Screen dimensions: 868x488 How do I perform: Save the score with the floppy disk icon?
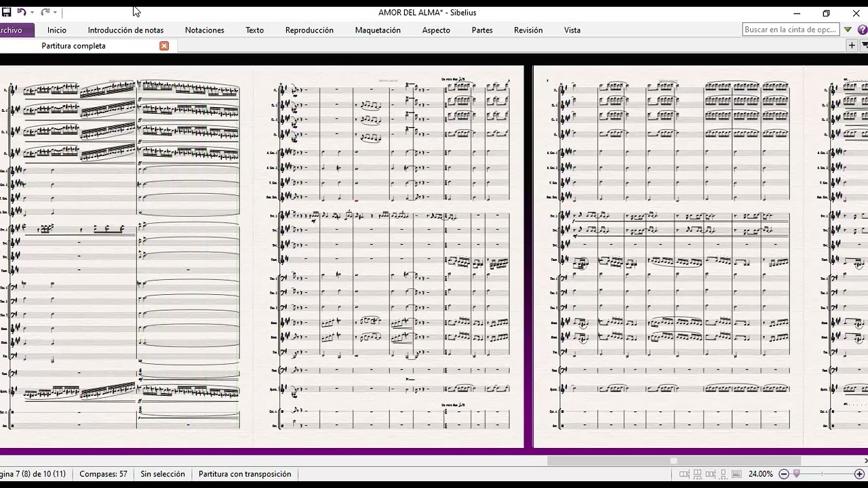[x=6, y=12]
